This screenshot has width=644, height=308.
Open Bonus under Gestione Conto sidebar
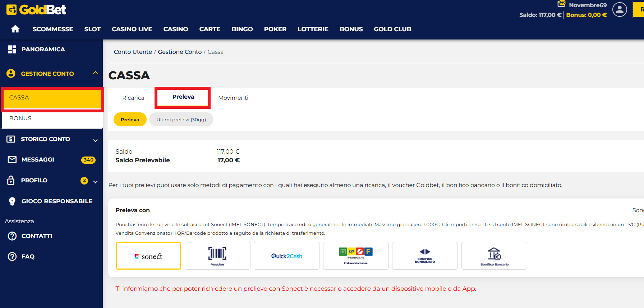pyautogui.click(x=52, y=118)
